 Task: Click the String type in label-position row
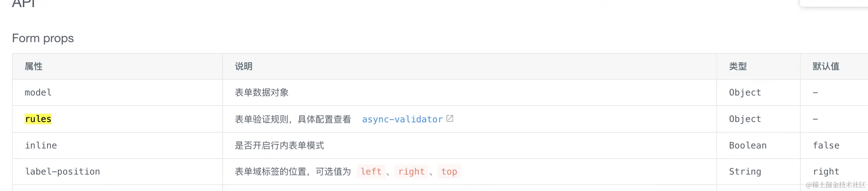[x=745, y=172]
